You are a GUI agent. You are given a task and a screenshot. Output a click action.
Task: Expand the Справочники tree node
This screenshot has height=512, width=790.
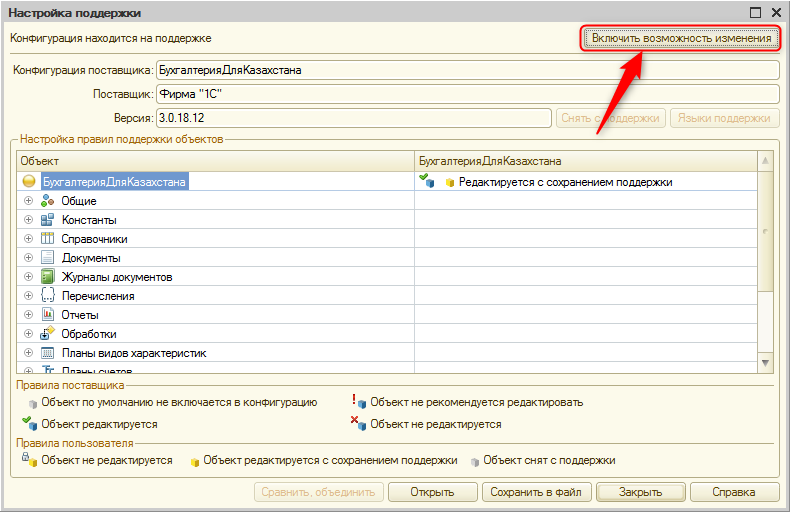29,239
